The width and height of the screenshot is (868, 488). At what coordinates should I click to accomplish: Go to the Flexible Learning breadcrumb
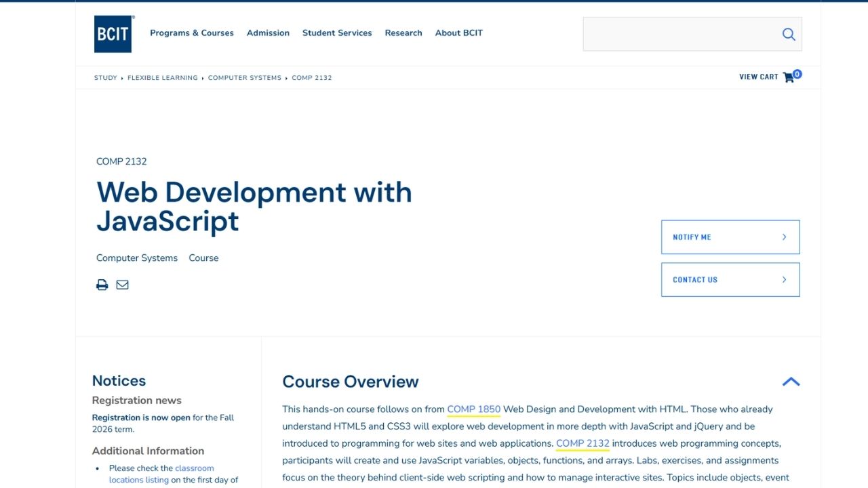point(163,78)
